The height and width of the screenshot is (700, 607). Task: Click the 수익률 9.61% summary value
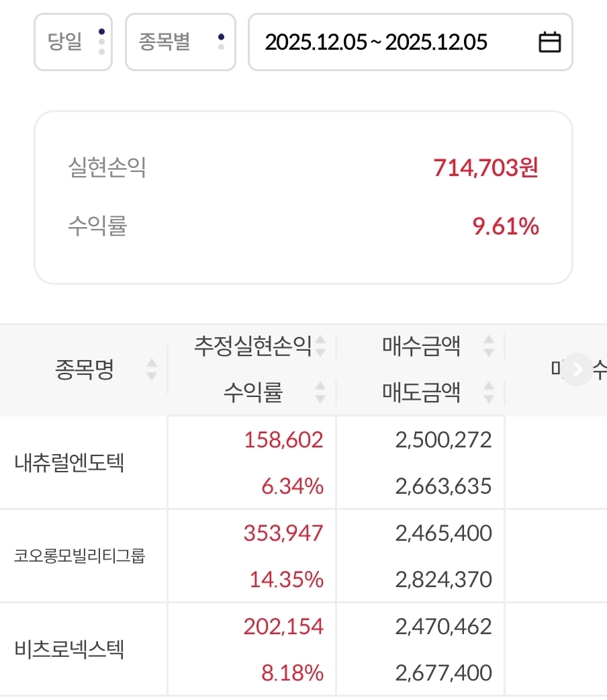(x=506, y=227)
